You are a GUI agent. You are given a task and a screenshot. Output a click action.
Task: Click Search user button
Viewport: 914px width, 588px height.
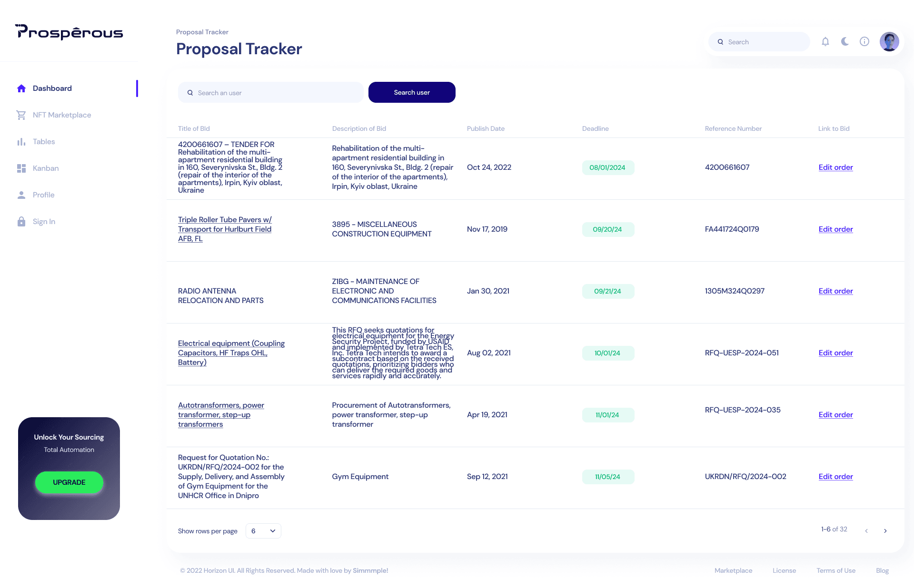point(412,92)
